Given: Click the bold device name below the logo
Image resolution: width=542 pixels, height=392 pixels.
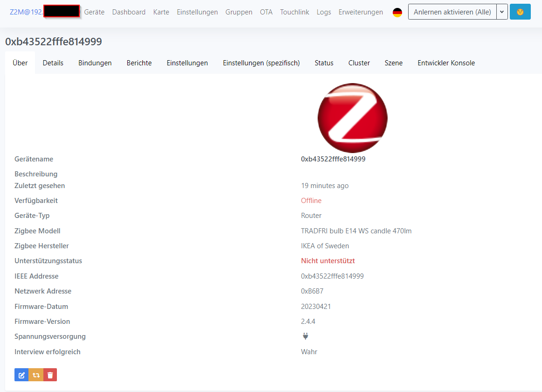Looking at the screenshot, I should [333, 159].
